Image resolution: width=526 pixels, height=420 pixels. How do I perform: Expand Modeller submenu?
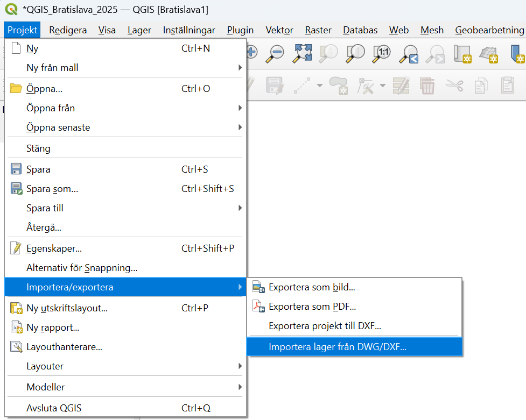[x=240, y=387]
